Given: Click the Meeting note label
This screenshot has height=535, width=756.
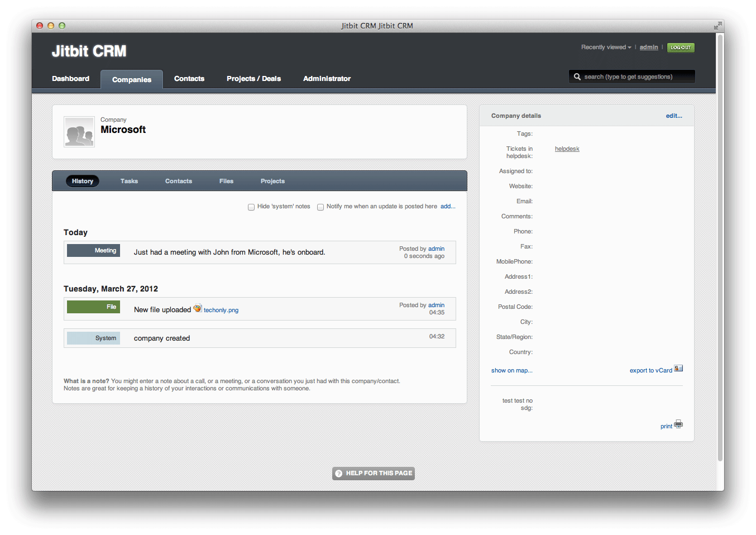Looking at the screenshot, I should click(93, 251).
